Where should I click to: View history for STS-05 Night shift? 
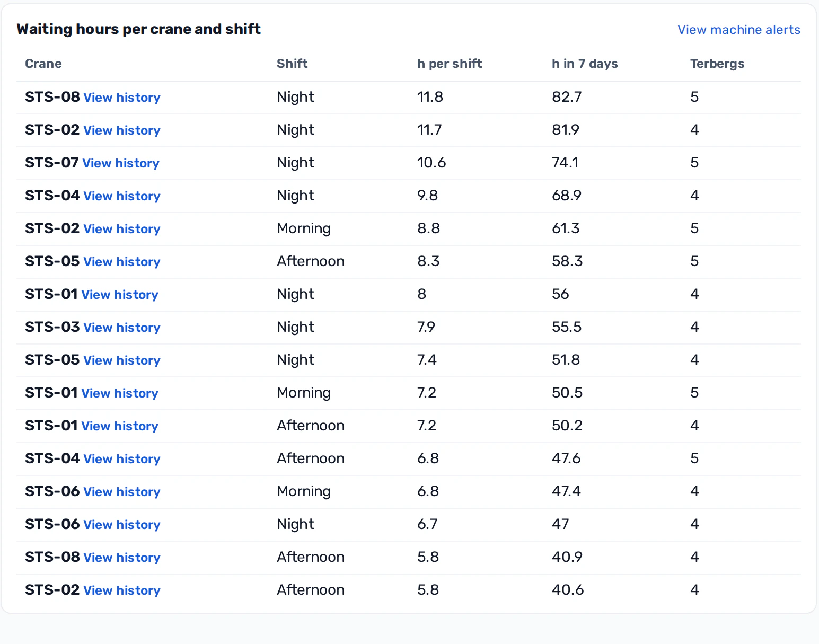click(122, 360)
